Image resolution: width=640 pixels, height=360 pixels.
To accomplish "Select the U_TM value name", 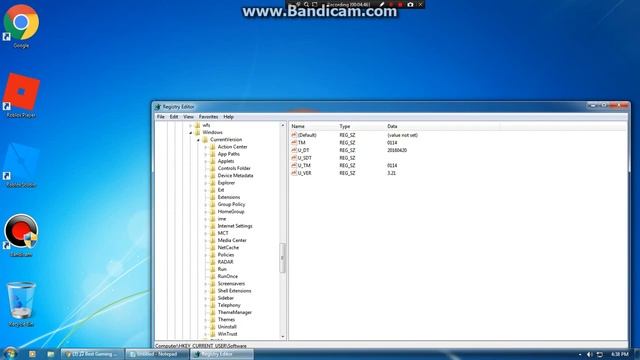I will coord(304,165).
